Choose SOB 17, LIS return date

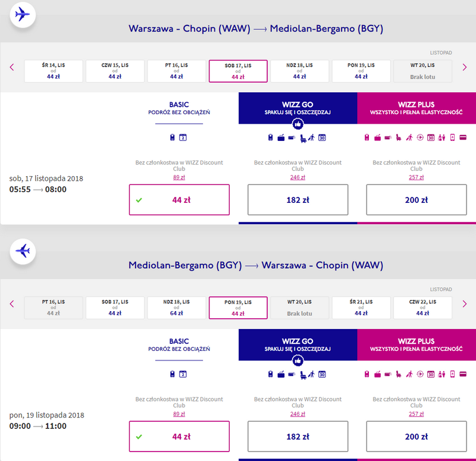coord(115,308)
